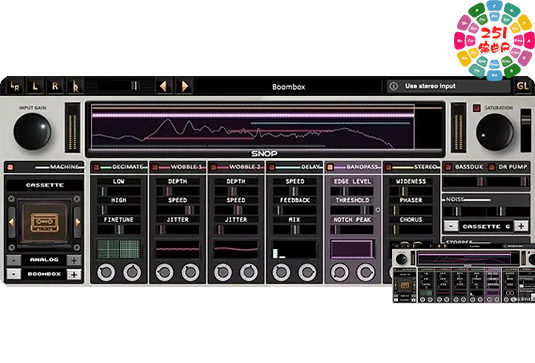Adjust the Decimate Low slider
Viewport: 535px width, 363px height.
(x=119, y=191)
